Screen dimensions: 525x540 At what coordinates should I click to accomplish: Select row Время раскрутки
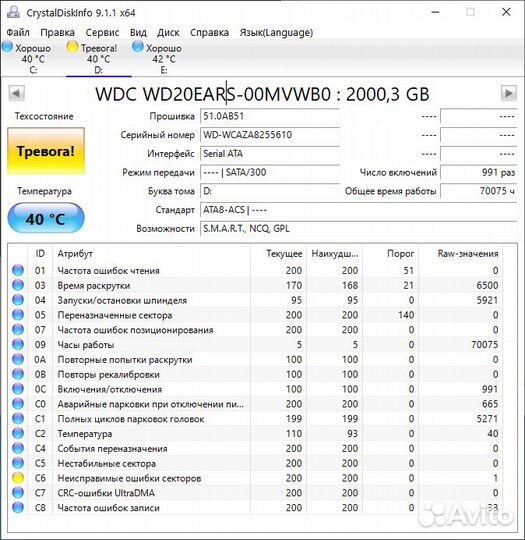point(255,285)
